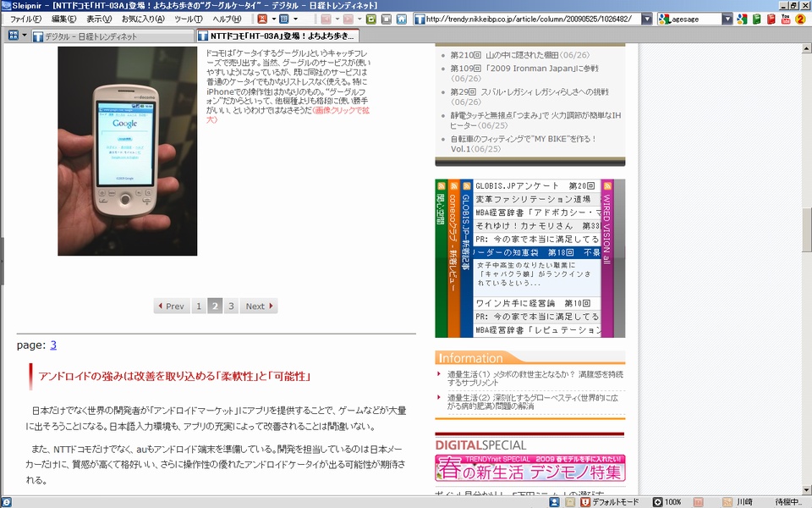Click the orange number 2 toolbar icon
Screen dimensions: 812x508
(800, 19)
